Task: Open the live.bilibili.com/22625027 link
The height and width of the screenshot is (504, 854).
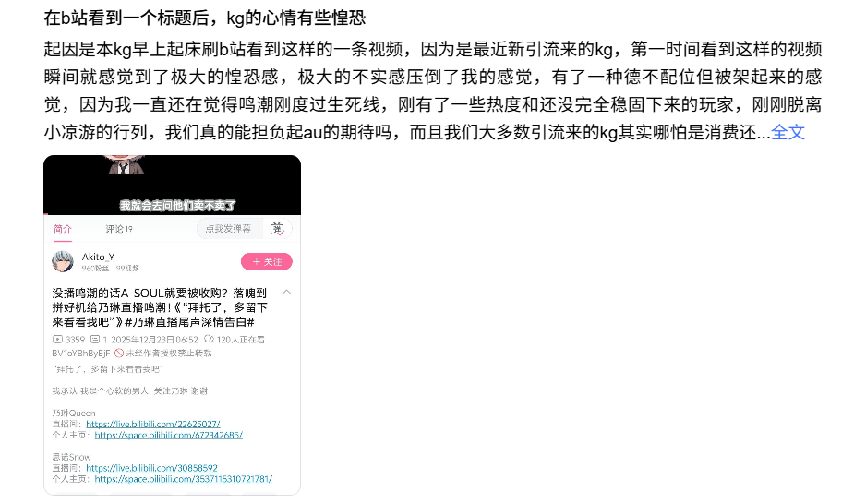Action: pos(153,424)
